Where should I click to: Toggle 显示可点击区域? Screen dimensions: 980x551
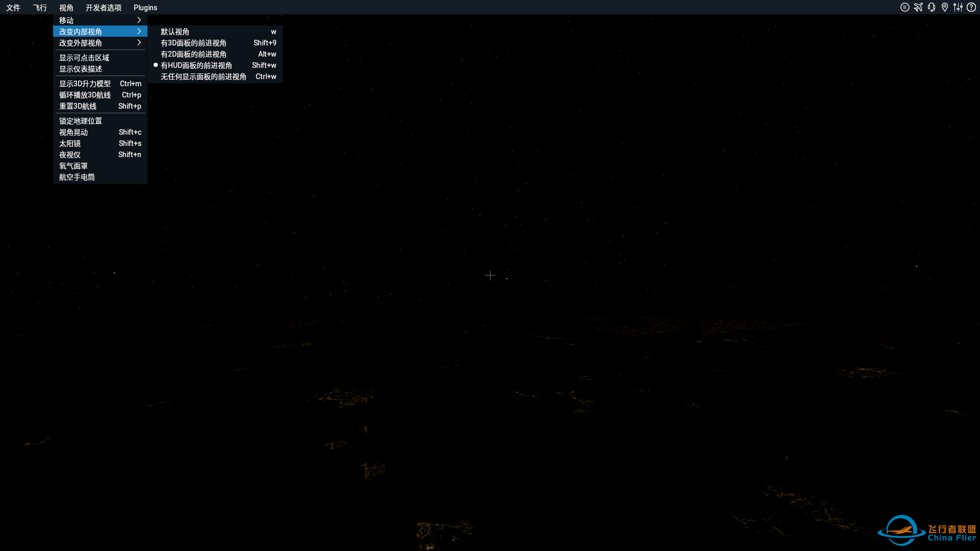(x=100, y=58)
